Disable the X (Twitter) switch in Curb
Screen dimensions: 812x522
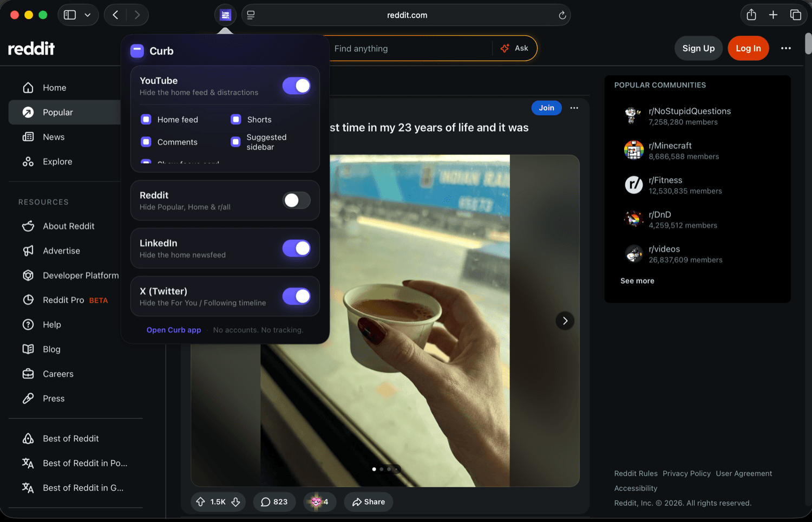point(296,296)
